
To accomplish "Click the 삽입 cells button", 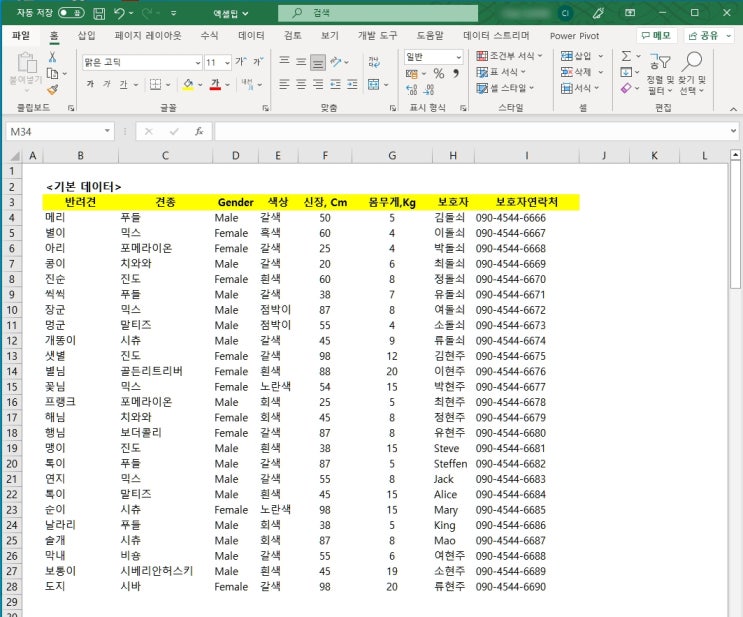I will tap(576, 56).
